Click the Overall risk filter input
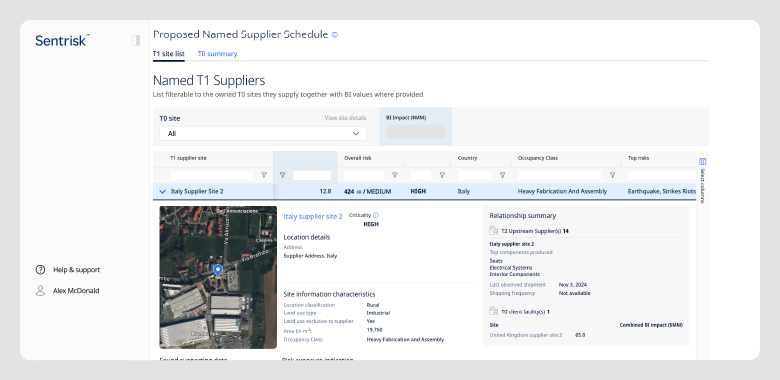This screenshot has width=780, height=380. 364,175
